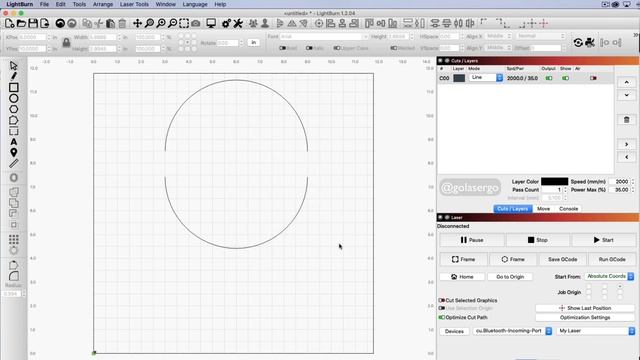This screenshot has height=360, width=640.
Task: Toggle Output switch for layer C00
Action: (549, 78)
